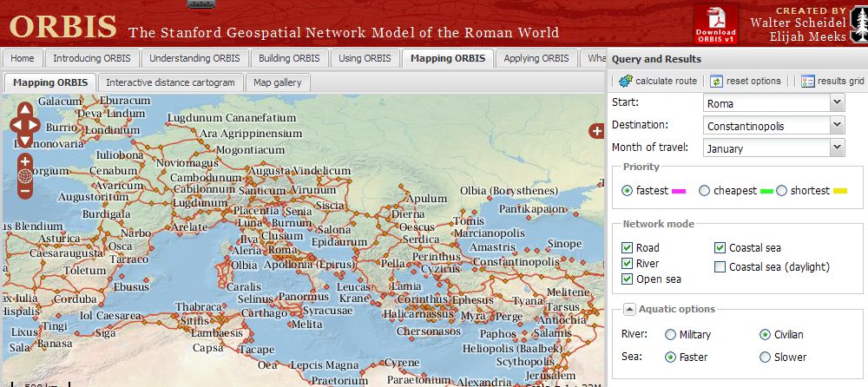
Task: Click the Syracusae label on map
Action: point(328,311)
